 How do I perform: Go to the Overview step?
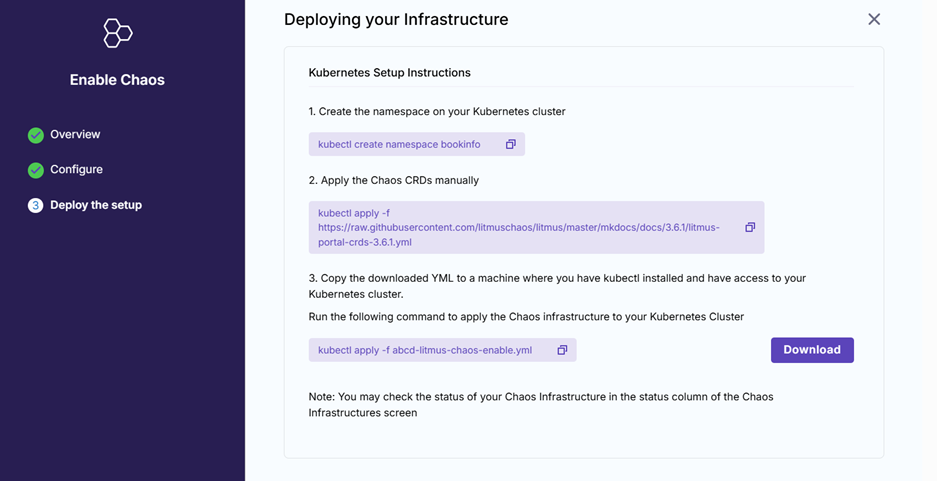click(75, 134)
